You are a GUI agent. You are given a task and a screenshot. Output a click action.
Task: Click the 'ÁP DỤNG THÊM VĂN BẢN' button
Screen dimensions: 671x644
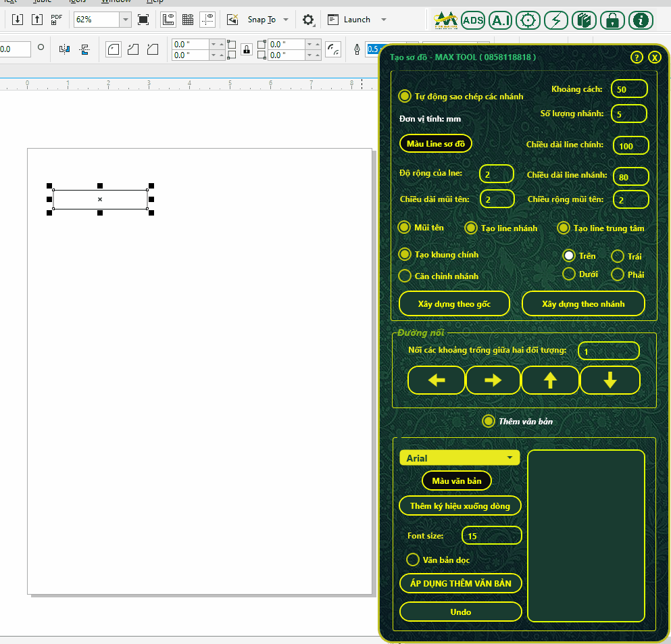[461, 583]
